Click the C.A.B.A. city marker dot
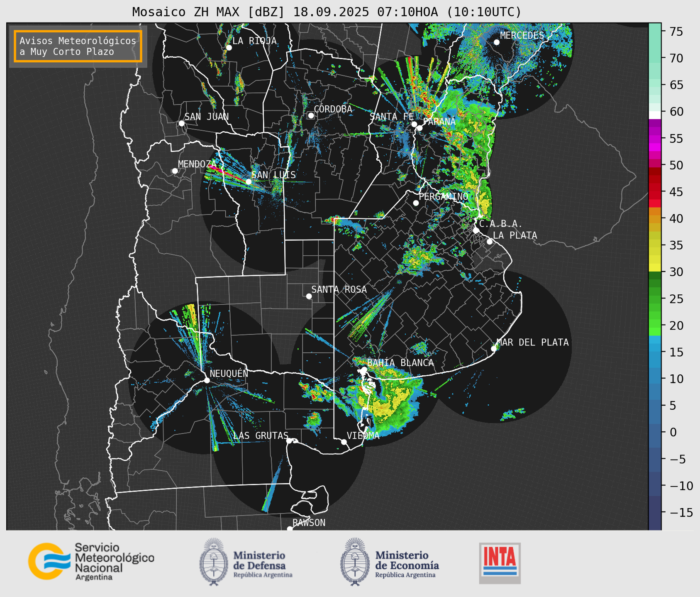 coord(476,230)
